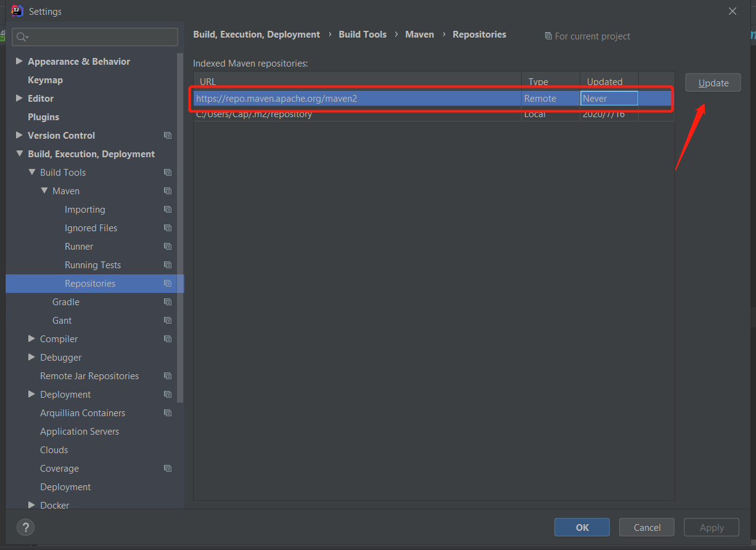The width and height of the screenshot is (756, 550).
Task: Expand the Docker node arrow
Action: click(32, 505)
